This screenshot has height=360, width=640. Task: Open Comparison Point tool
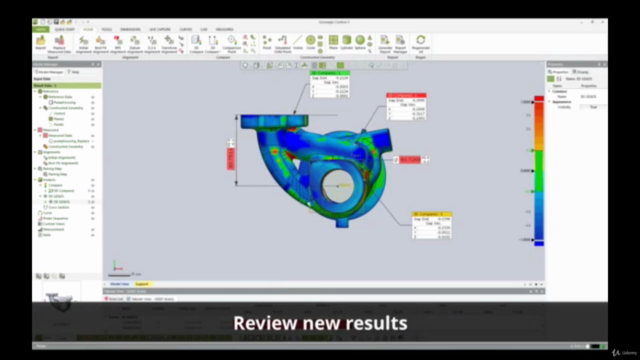(231, 44)
